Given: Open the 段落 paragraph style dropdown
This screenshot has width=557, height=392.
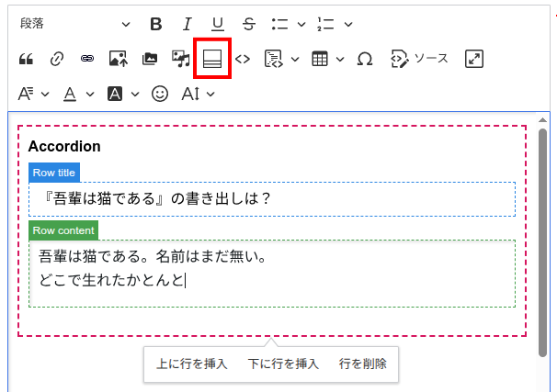Looking at the screenshot, I should pos(74,24).
